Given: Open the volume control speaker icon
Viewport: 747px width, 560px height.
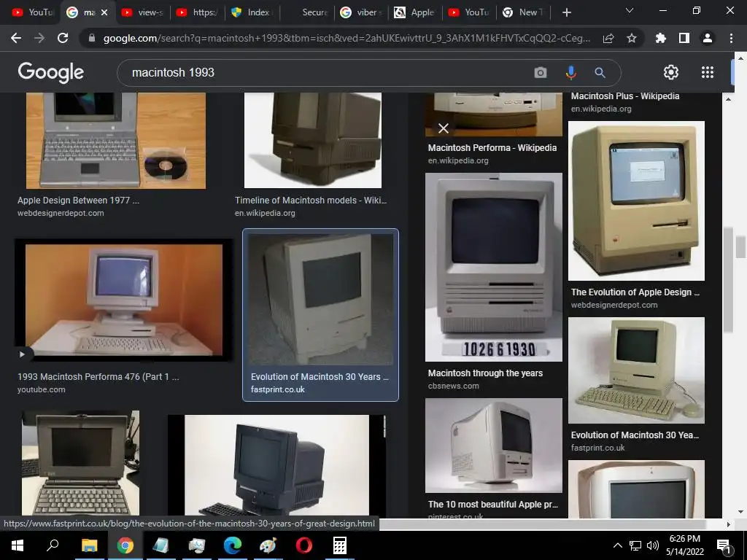Looking at the screenshot, I should [653, 545].
